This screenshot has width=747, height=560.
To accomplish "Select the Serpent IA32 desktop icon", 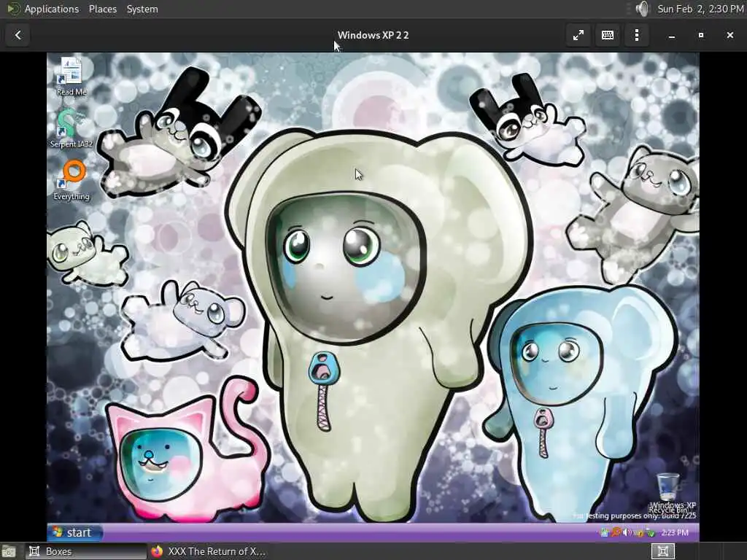I will (x=71, y=128).
